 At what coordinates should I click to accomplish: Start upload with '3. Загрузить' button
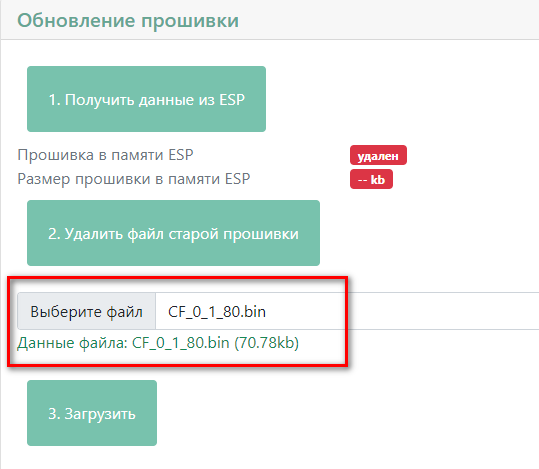click(92, 413)
